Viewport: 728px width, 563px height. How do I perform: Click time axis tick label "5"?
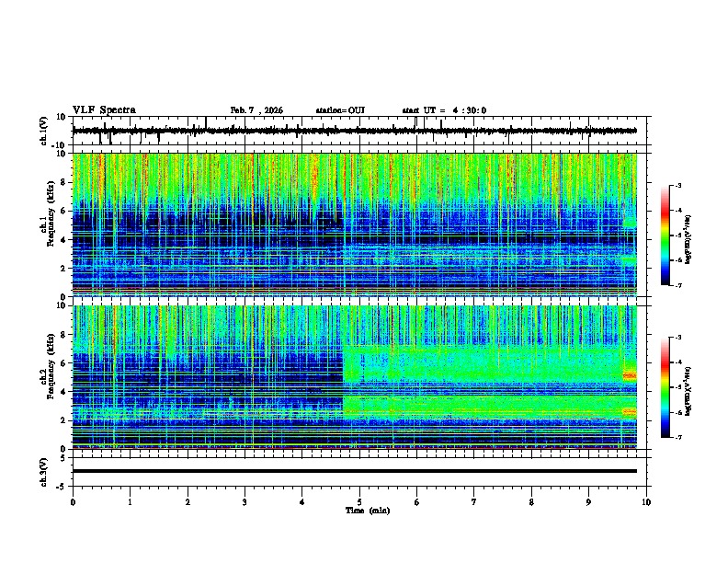click(359, 502)
